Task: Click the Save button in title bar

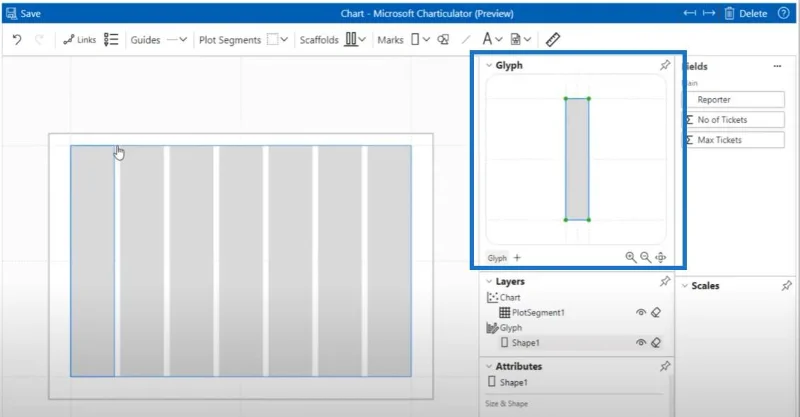Action: [23, 14]
